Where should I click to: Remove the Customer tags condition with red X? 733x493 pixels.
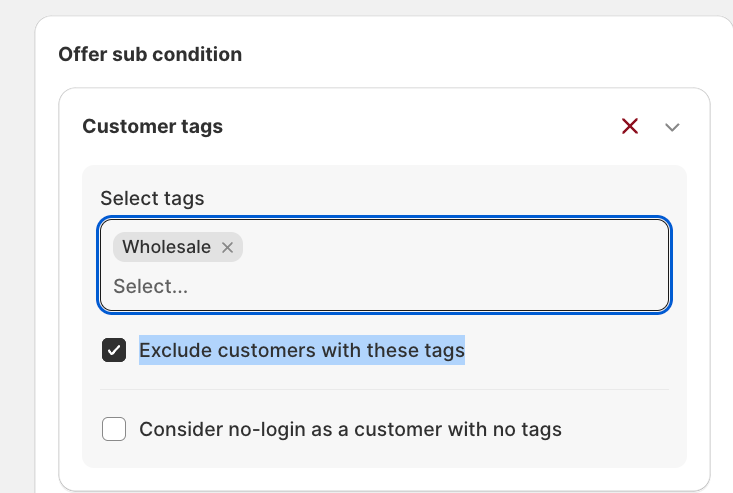point(630,126)
